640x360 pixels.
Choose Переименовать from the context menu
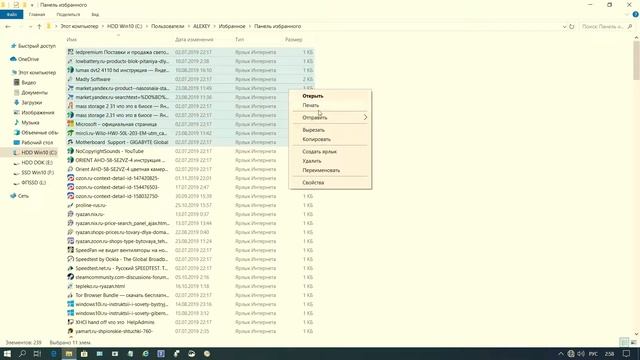(x=321, y=170)
